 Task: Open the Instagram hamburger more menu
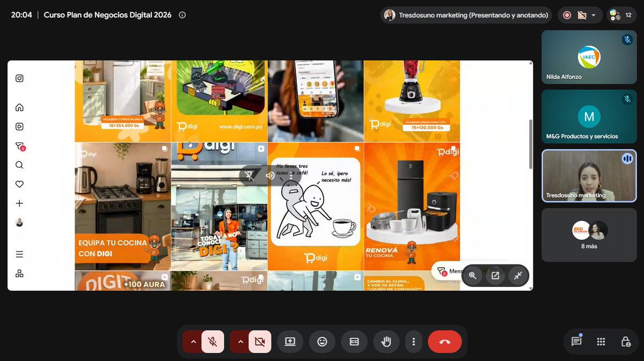(19, 254)
